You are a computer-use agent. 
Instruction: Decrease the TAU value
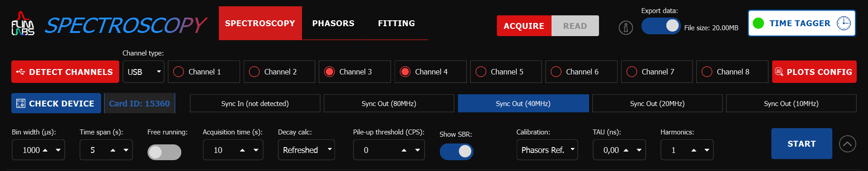pos(639,150)
